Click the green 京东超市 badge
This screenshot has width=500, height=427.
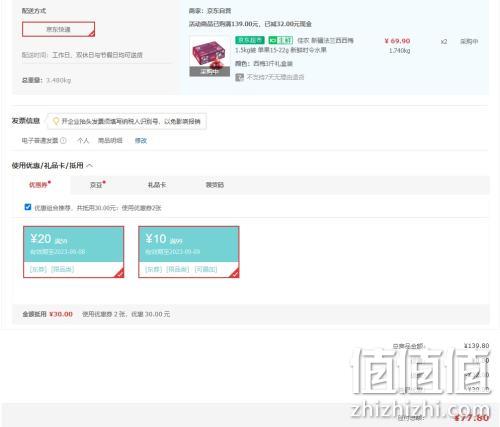250,40
